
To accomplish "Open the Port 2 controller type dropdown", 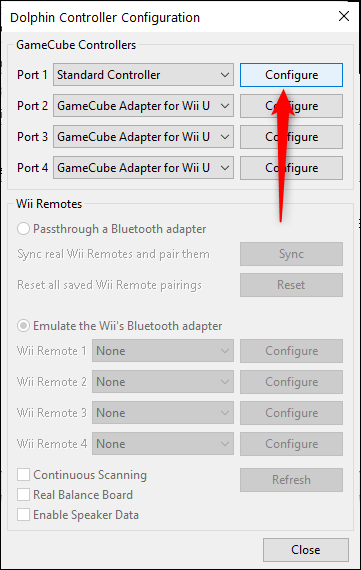I will 143,106.
